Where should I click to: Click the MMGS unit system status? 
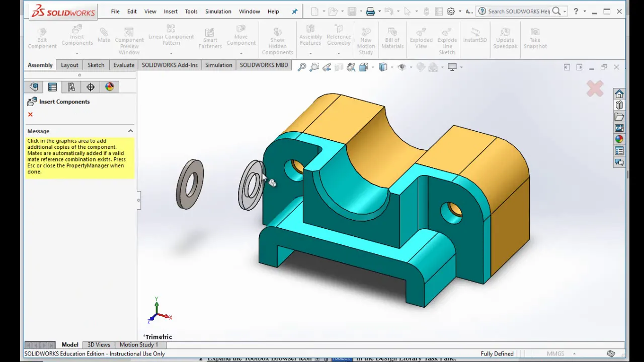pyautogui.click(x=555, y=353)
